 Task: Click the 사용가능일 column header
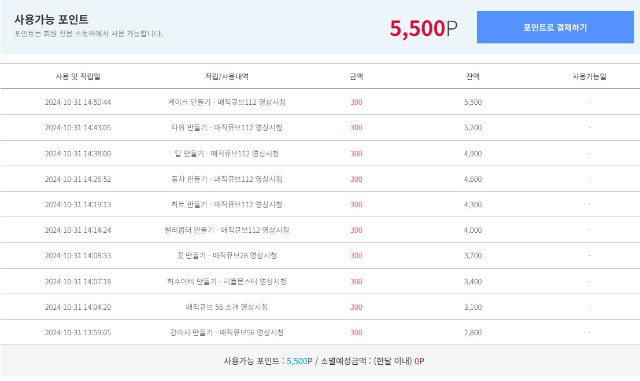click(x=589, y=76)
